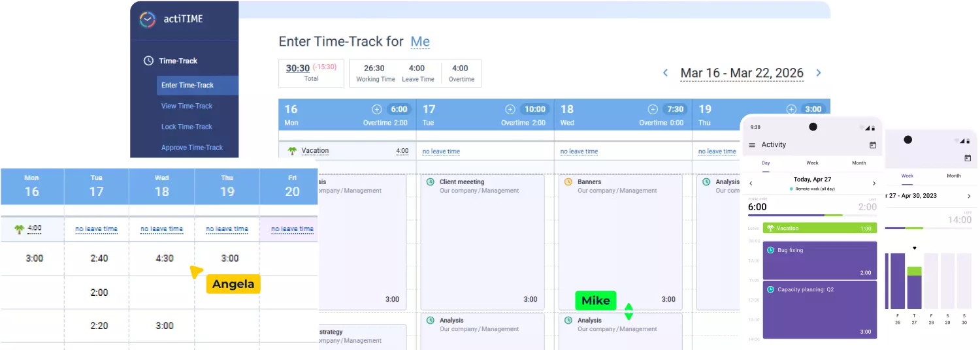Select the Time-Track section header
The width and height of the screenshot is (980, 350).
[x=178, y=61]
